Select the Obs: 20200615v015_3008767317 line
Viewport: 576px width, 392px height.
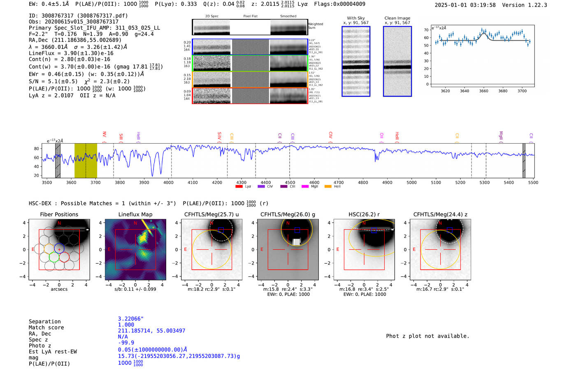(74, 22)
